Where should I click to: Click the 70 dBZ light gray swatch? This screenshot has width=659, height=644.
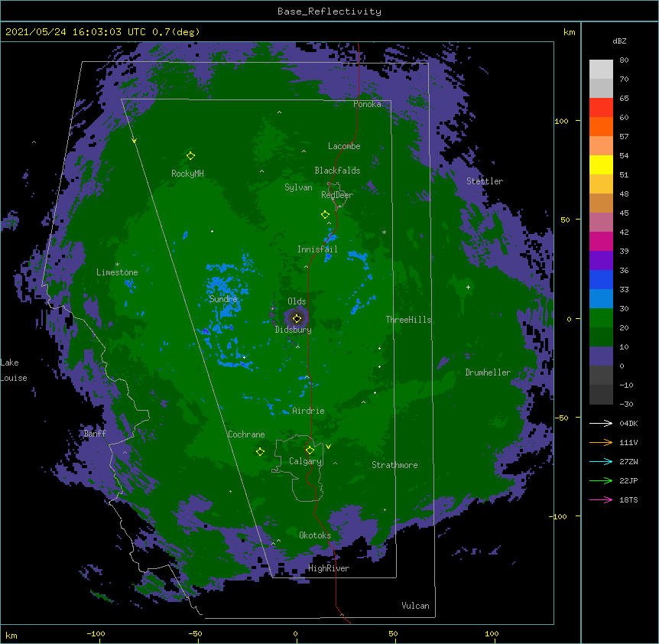pos(601,69)
